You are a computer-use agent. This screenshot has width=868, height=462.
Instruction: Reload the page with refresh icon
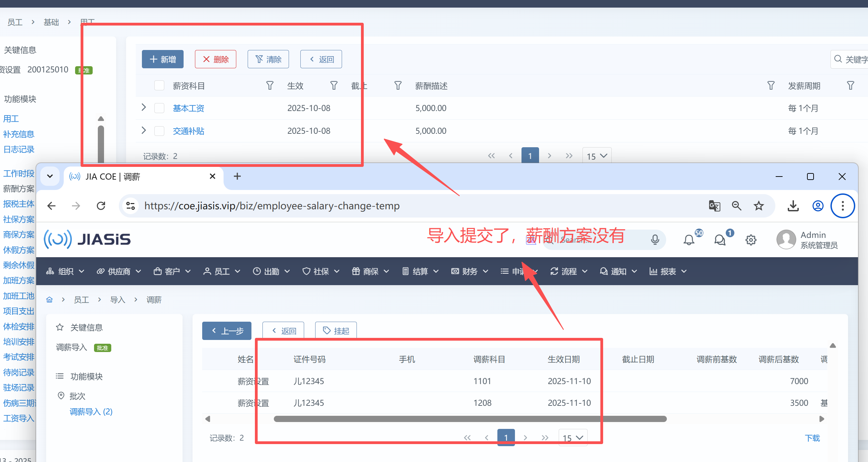click(101, 206)
